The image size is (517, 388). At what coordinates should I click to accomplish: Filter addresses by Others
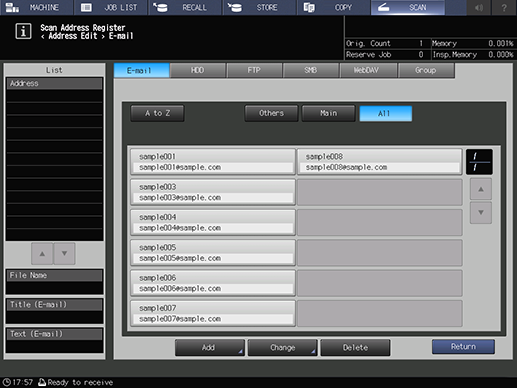click(271, 113)
